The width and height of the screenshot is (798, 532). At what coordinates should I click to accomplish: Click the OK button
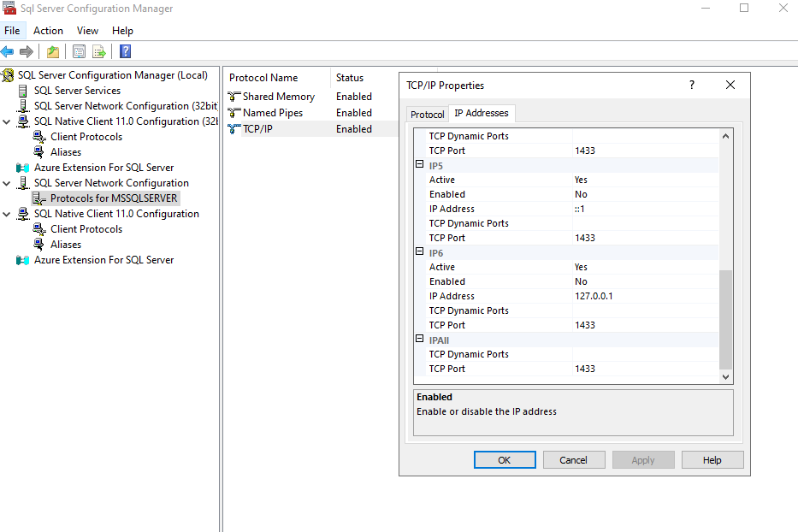(504, 459)
